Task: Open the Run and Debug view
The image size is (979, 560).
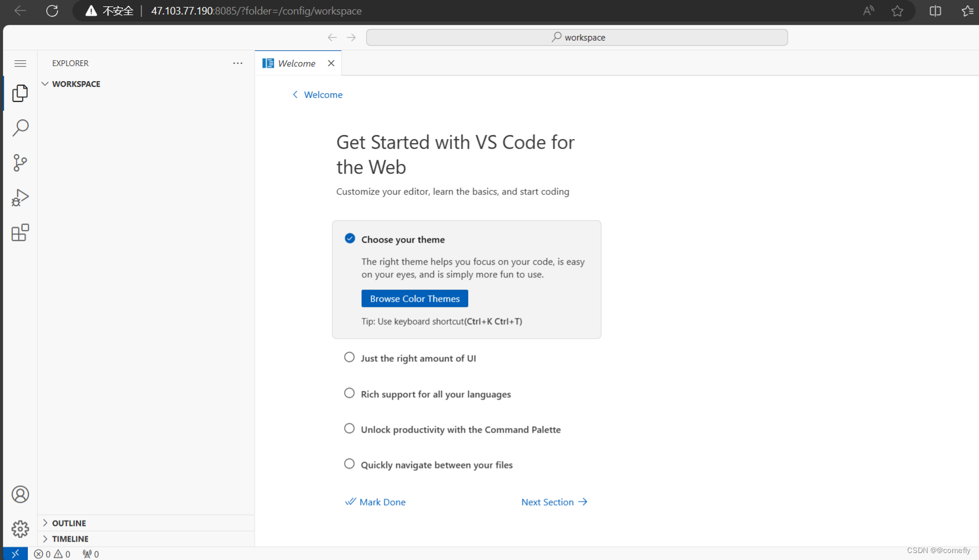Action: [20, 198]
